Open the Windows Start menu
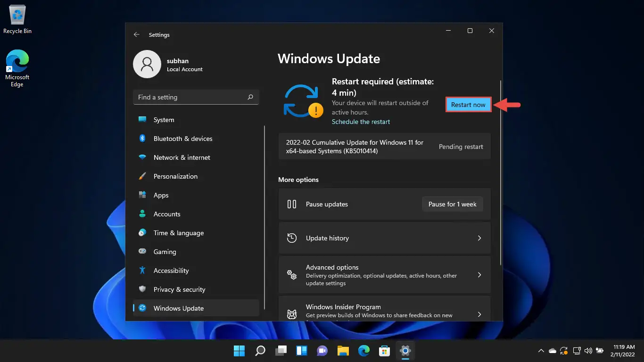Screen dimensions: 644x362 [x=239, y=351]
